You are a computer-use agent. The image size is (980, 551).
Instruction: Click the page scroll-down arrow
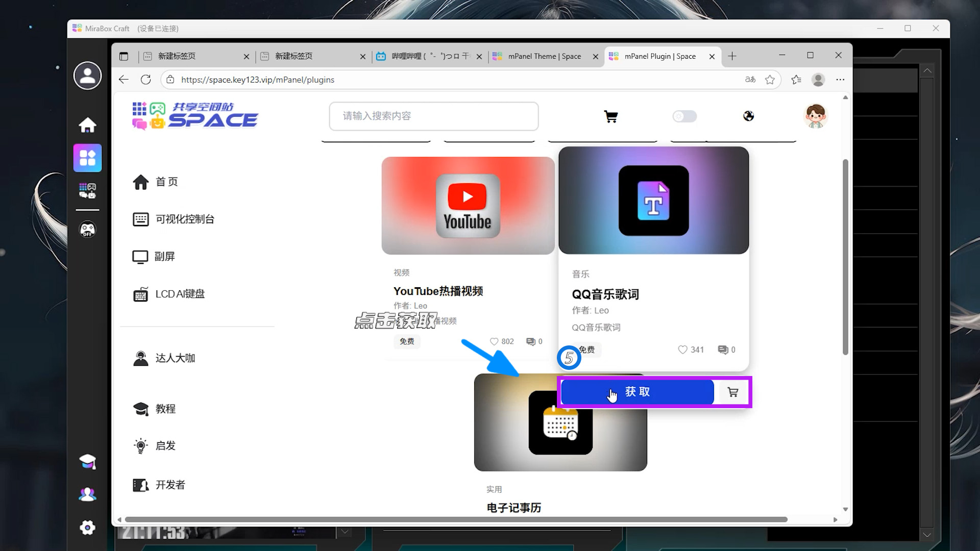pyautogui.click(x=845, y=509)
